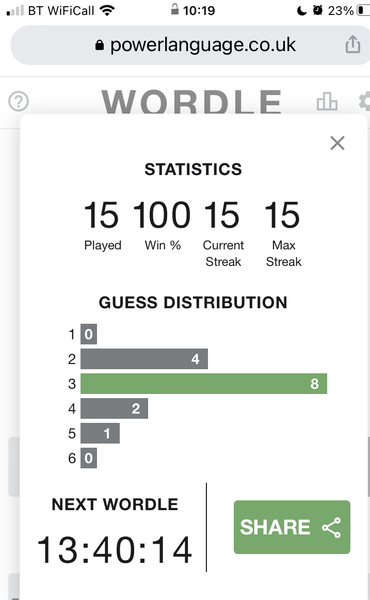
Task: Select the green bar for 3 guesses
Action: coord(204,383)
